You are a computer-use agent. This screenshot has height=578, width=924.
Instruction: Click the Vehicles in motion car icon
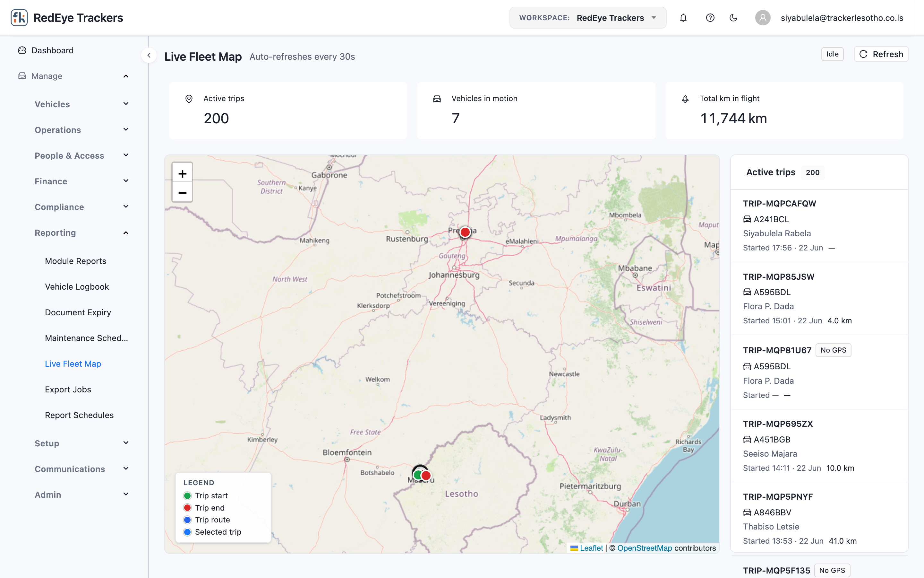(437, 99)
